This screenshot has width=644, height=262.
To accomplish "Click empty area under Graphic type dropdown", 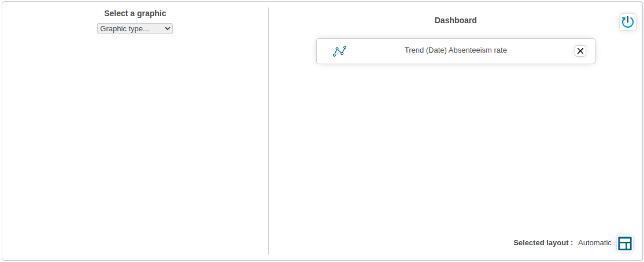I will tap(135, 127).
